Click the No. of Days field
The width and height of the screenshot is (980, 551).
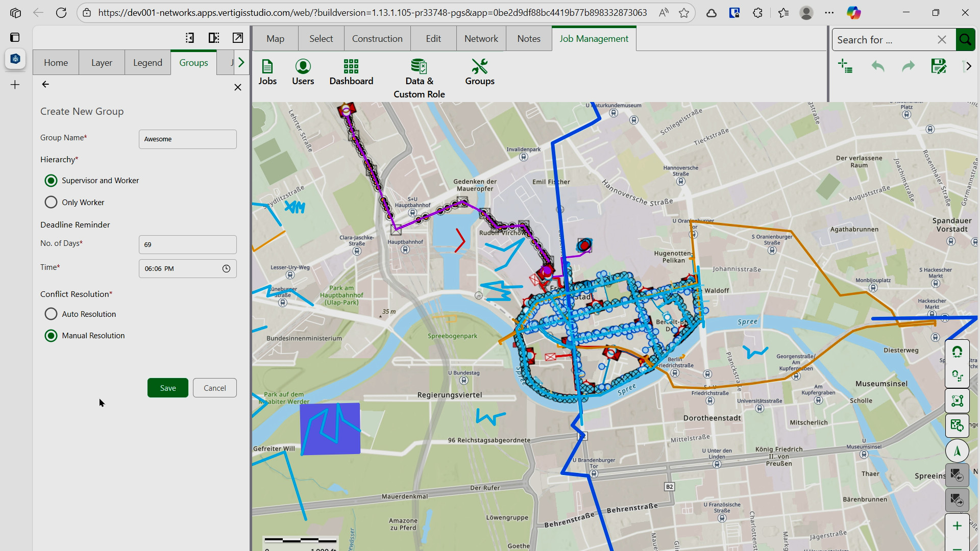187,245
